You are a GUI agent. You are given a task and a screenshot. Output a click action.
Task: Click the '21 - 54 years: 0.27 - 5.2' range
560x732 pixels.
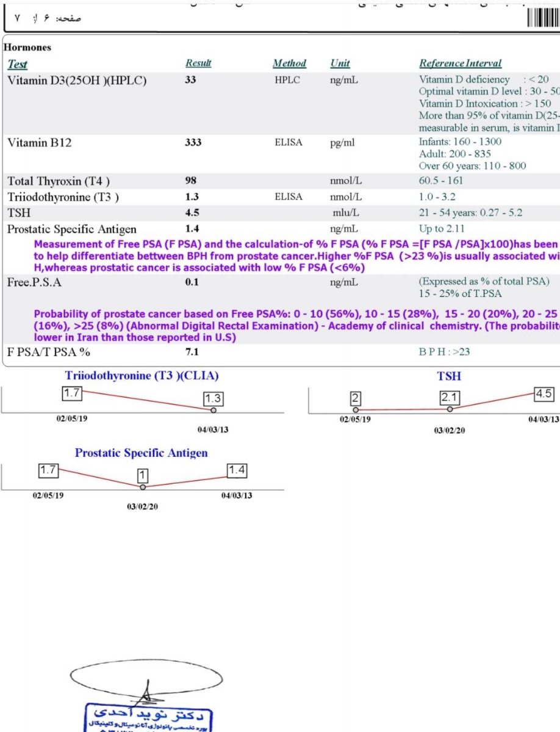click(470, 213)
